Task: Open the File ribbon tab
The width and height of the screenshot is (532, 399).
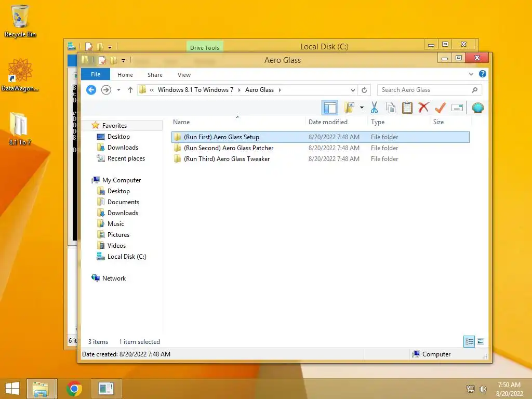Action: pyautogui.click(x=96, y=74)
